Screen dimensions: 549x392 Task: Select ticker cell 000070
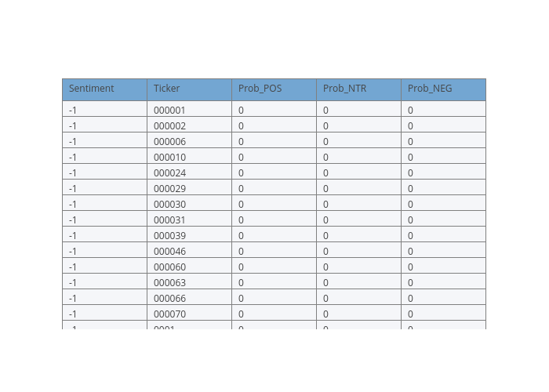click(x=169, y=314)
